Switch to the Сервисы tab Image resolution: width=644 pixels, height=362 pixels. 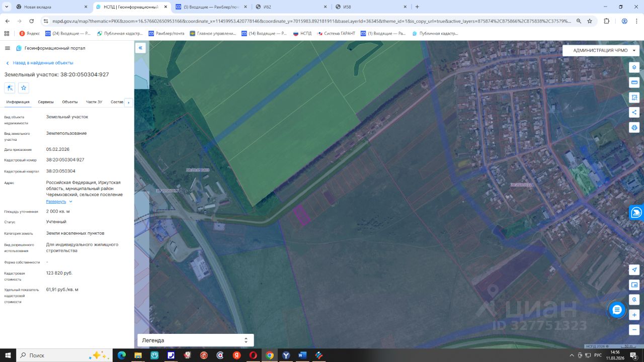(46, 102)
